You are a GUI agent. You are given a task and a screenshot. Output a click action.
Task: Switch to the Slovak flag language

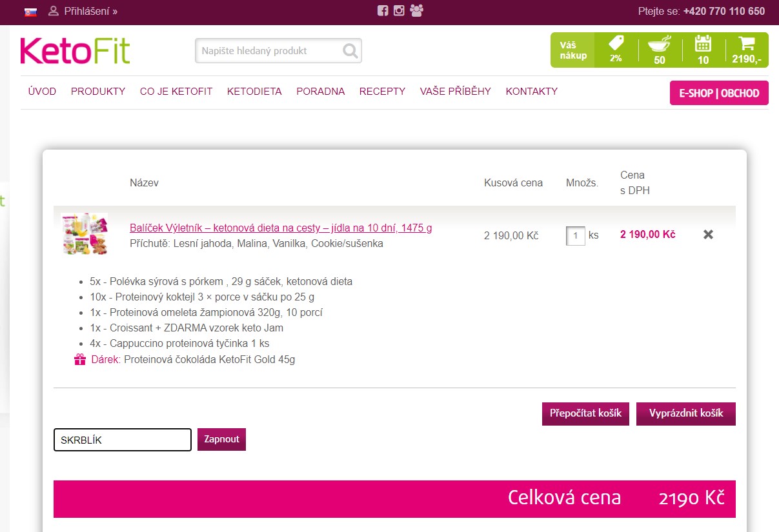pyautogui.click(x=30, y=12)
